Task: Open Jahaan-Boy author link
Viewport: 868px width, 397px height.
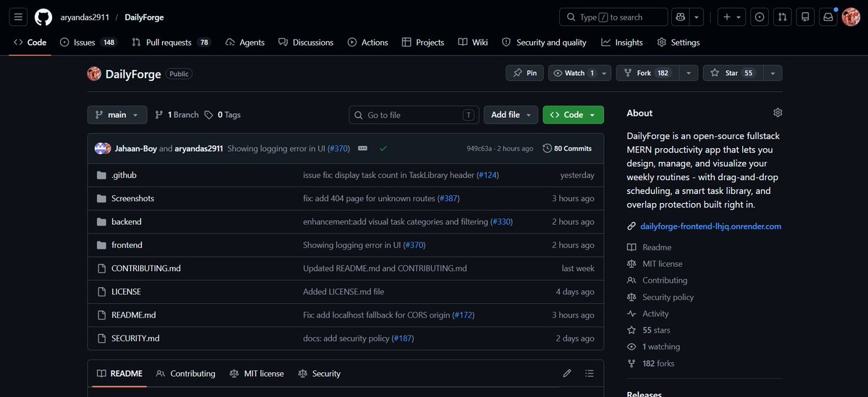Action: 136,148
